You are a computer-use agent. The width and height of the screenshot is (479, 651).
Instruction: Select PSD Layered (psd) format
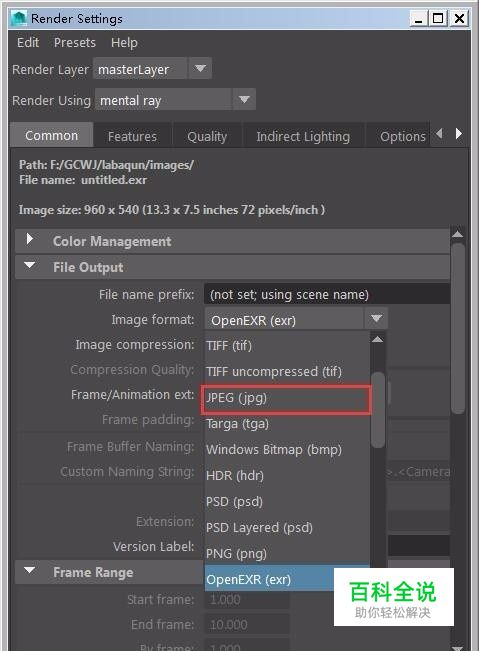[x=287, y=527]
